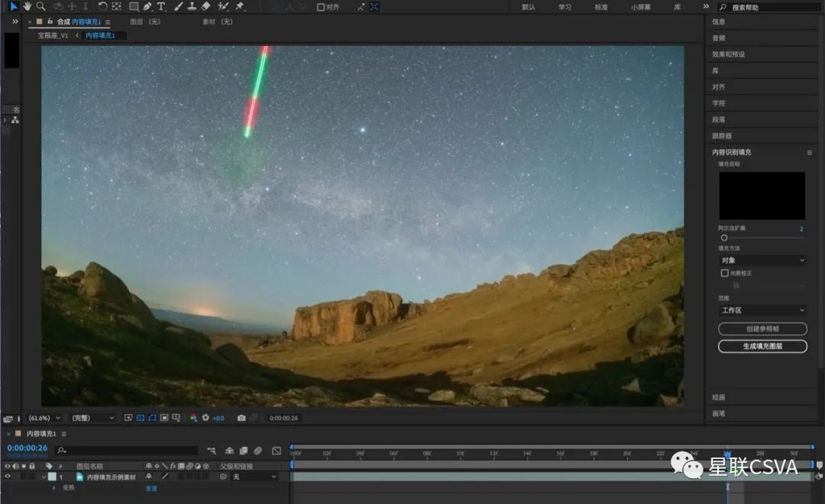Switch to the 学习 workspace
This screenshot has width=825, height=504.
[x=565, y=7]
